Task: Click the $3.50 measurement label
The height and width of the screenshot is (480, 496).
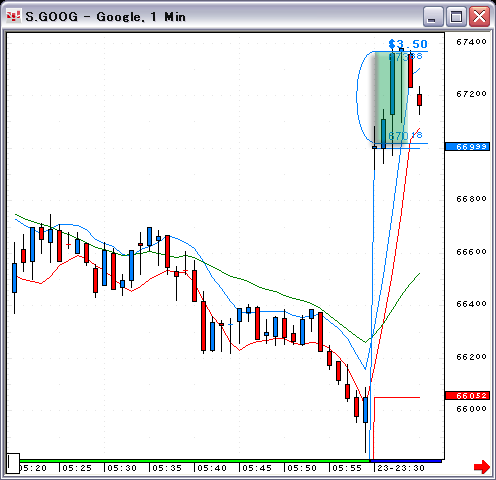Action: [408, 44]
